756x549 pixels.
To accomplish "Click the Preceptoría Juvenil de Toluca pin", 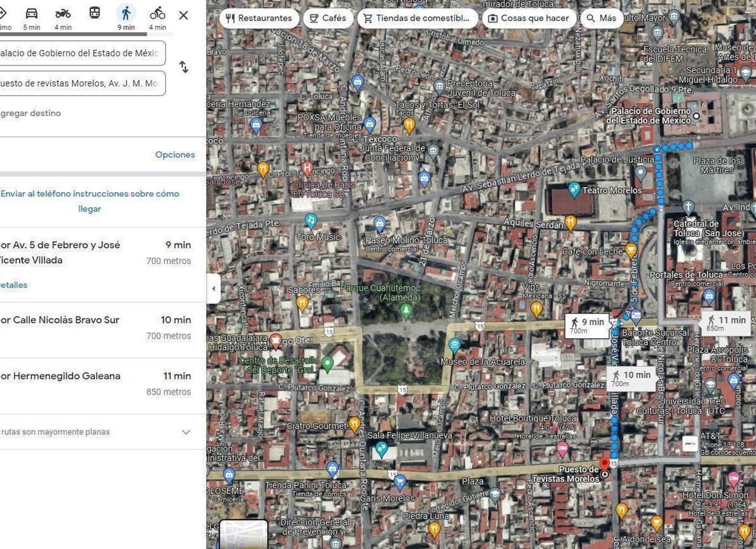I will click(x=440, y=86).
